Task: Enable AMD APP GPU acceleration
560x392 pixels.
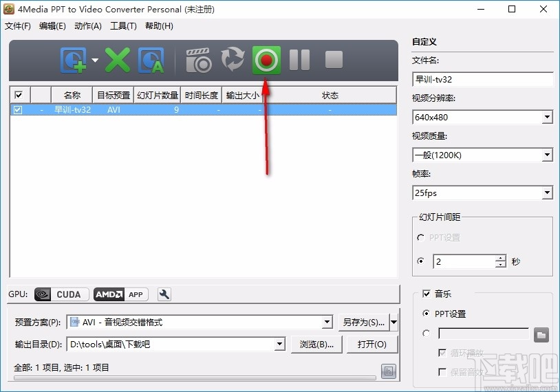Action: (x=120, y=294)
